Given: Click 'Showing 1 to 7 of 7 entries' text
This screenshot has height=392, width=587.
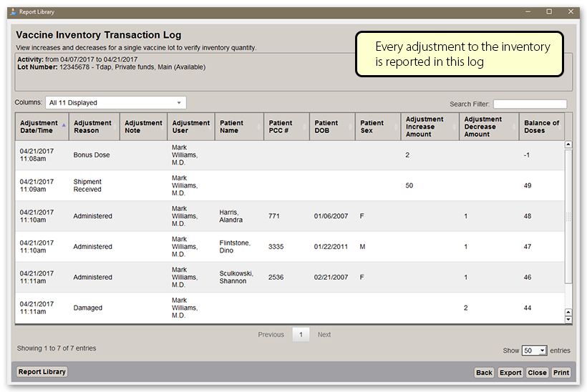Looking at the screenshot, I should (57, 348).
